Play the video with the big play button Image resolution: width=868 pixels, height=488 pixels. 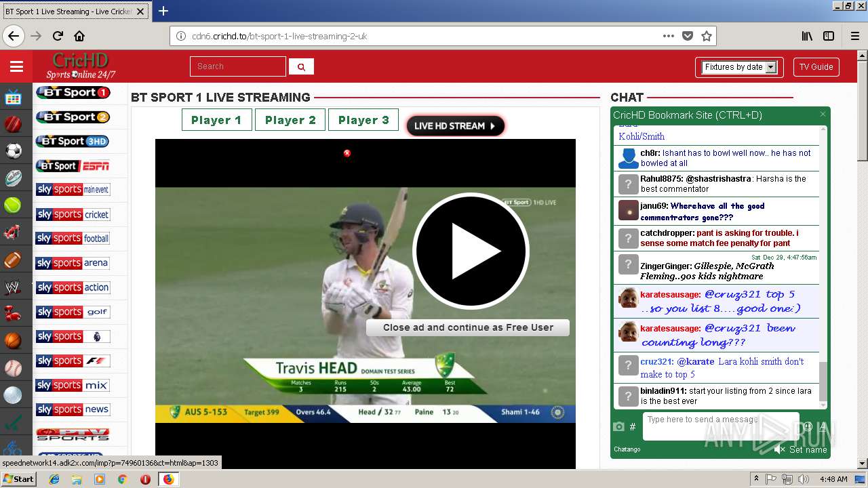point(471,251)
